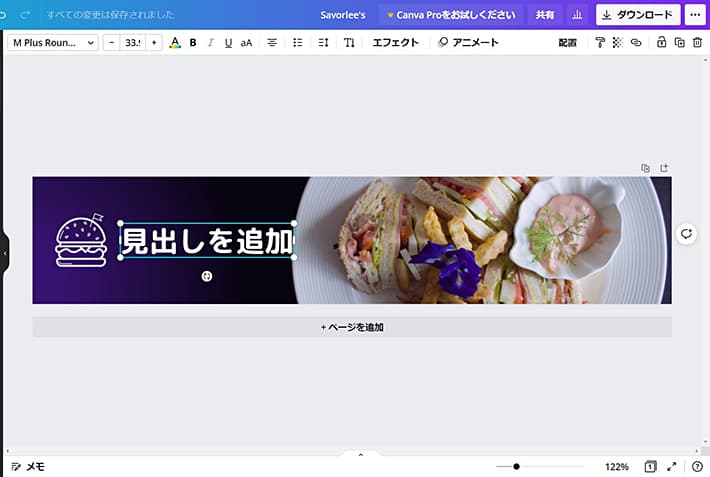Image resolution: width=710 pixels, height=477 pixels.
Task: Open the text color picker
Action: [175, 43]
